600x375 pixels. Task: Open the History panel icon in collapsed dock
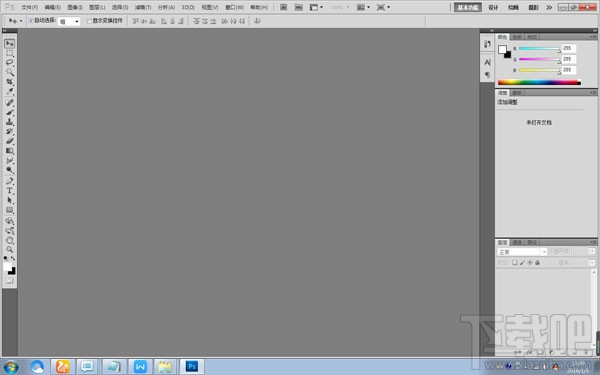tap(487, 44)
